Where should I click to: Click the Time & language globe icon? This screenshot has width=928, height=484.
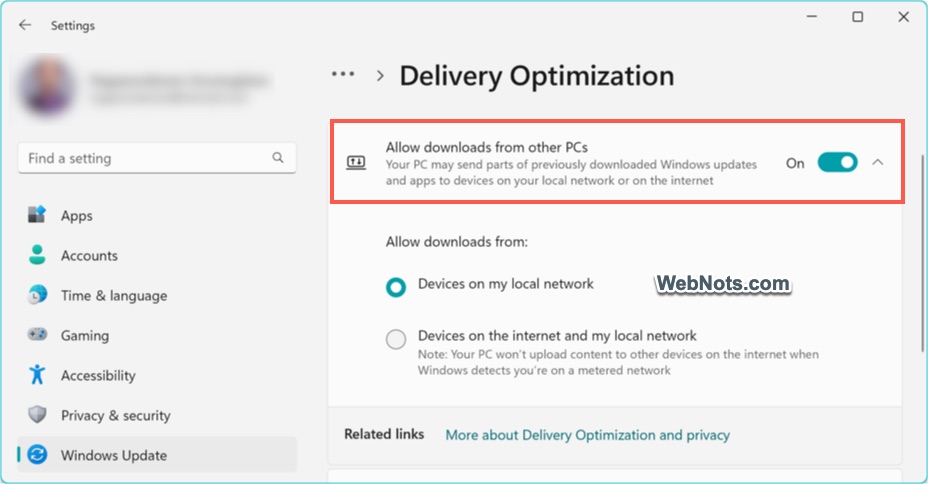[x=38, y=295]
